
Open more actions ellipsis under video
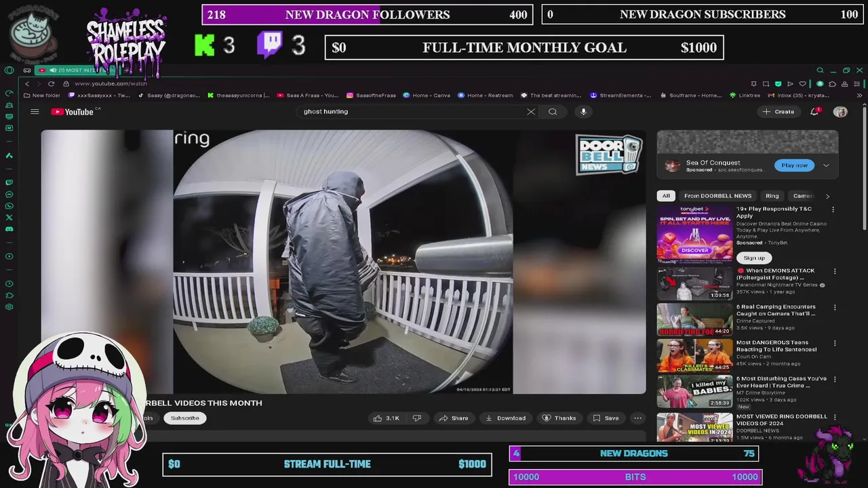637,418
